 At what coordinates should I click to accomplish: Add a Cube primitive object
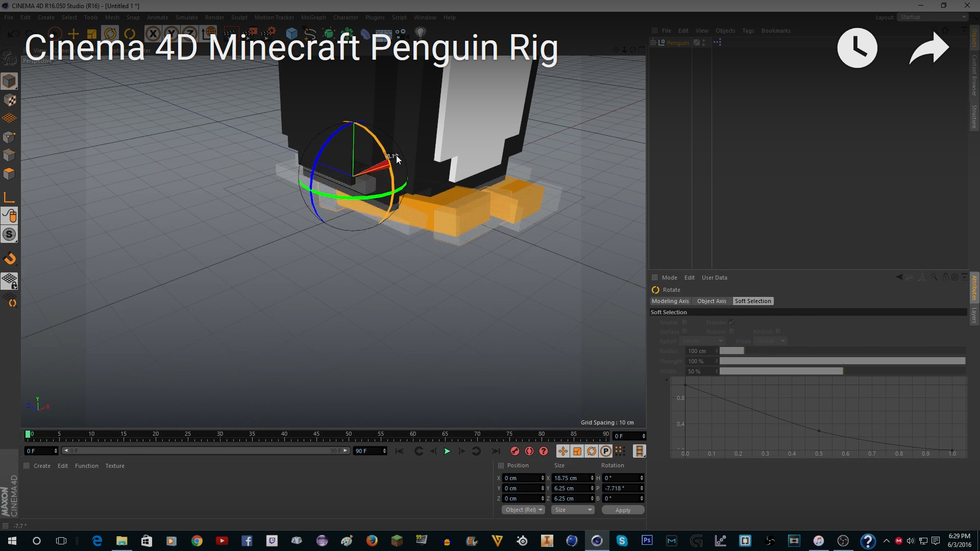pyautogui.click(x=291, y=34)
